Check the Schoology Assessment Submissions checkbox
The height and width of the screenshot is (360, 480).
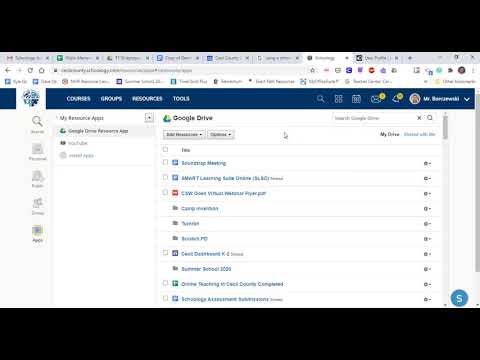click(x=165, y=298)
